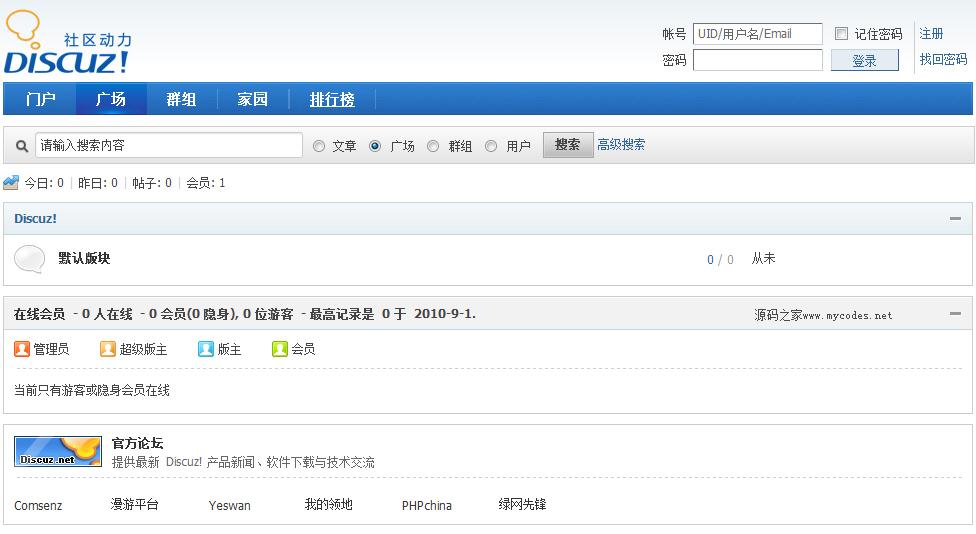Open the 群组 navigation tab
Viewport: 976px width, 534px height.
point(181,99)
